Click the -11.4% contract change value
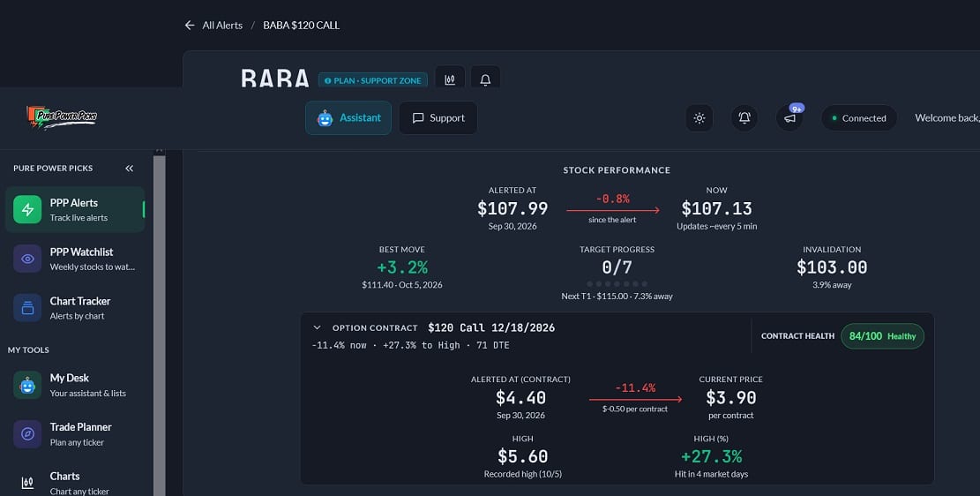 [635, 388]
